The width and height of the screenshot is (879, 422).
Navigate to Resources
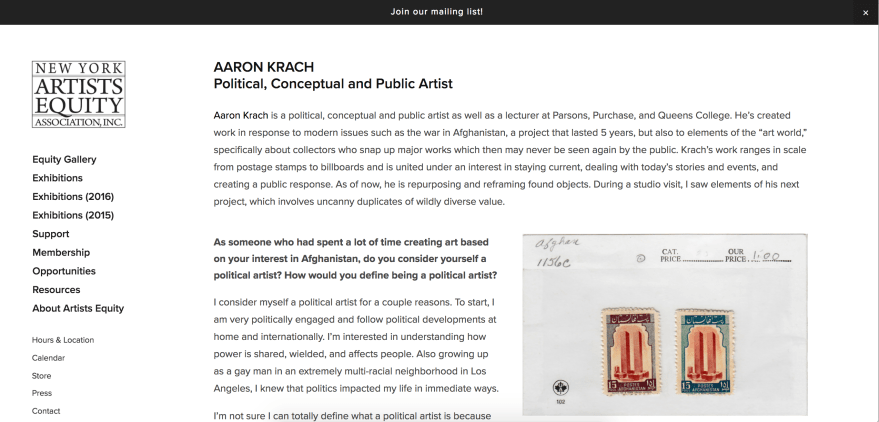[x=56, y=290]
